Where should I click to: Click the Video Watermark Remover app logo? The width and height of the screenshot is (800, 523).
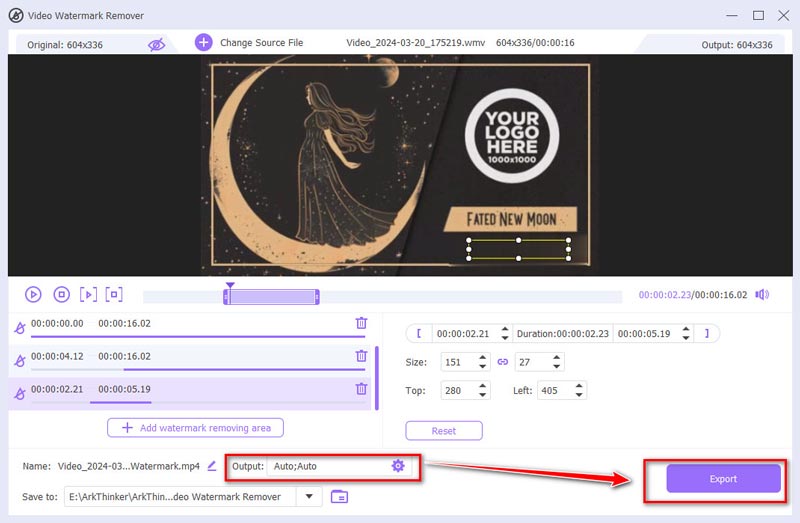pyautogui.click(x=16, y=15)
